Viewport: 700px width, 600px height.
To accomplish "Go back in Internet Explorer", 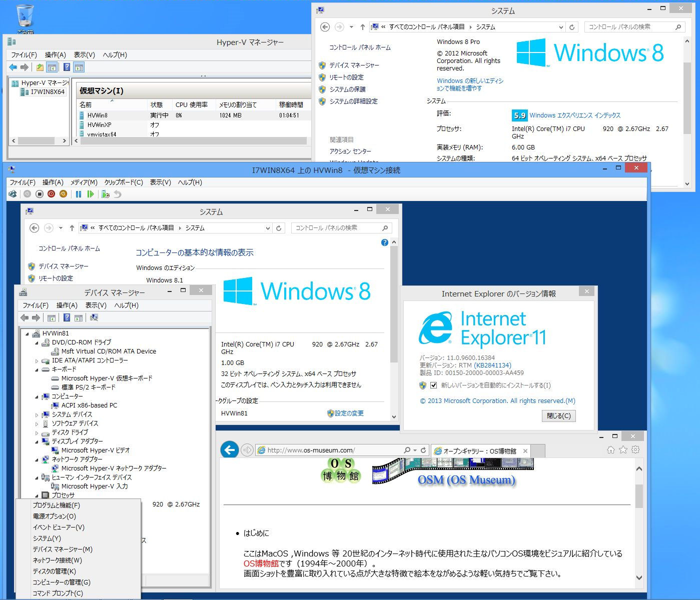I will pos(230,450).
